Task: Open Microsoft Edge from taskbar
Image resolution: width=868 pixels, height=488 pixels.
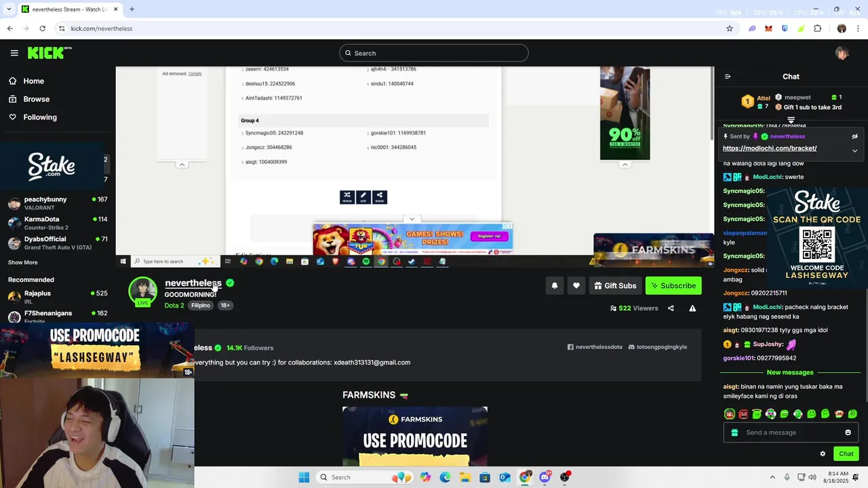Action: pos(445,477)
